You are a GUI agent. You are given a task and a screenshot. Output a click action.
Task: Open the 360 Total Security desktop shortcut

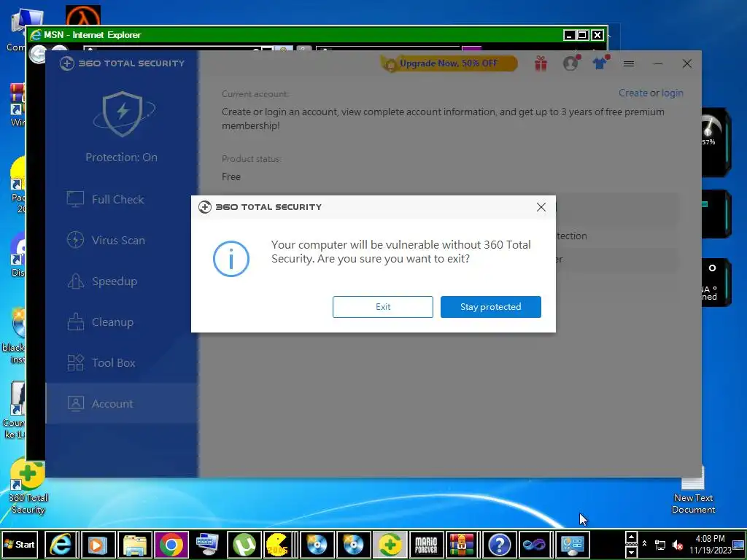point(28,486)
